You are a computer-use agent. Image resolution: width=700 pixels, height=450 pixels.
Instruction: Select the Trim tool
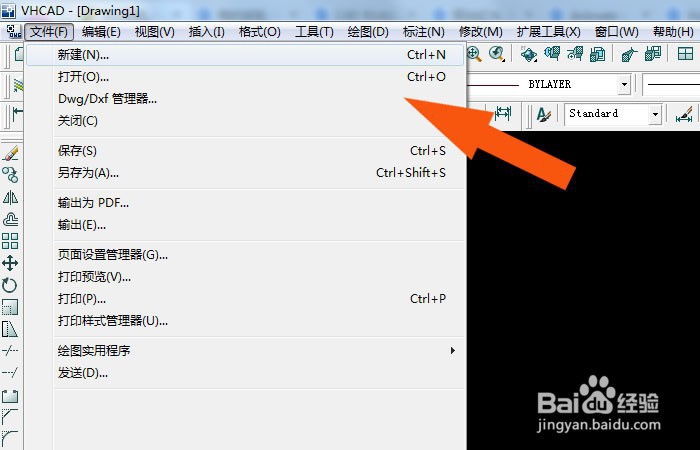tap(10, 350)
